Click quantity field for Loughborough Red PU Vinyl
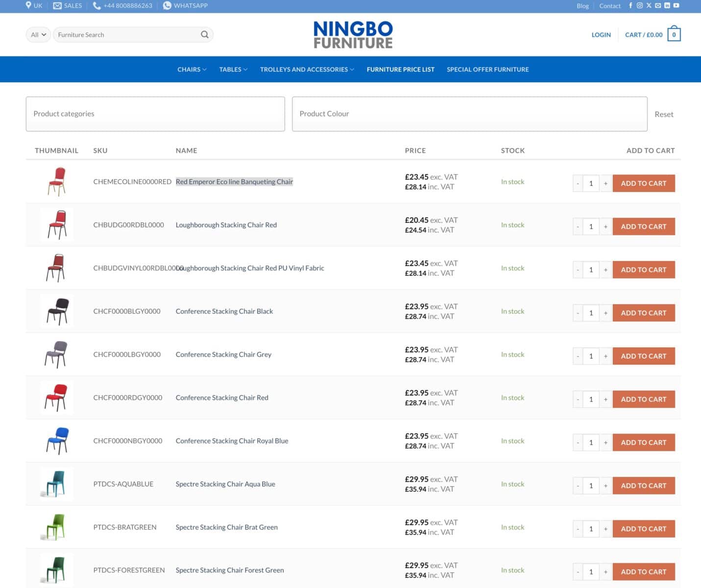This screenshot has height=588, width=701. [591, 269]
